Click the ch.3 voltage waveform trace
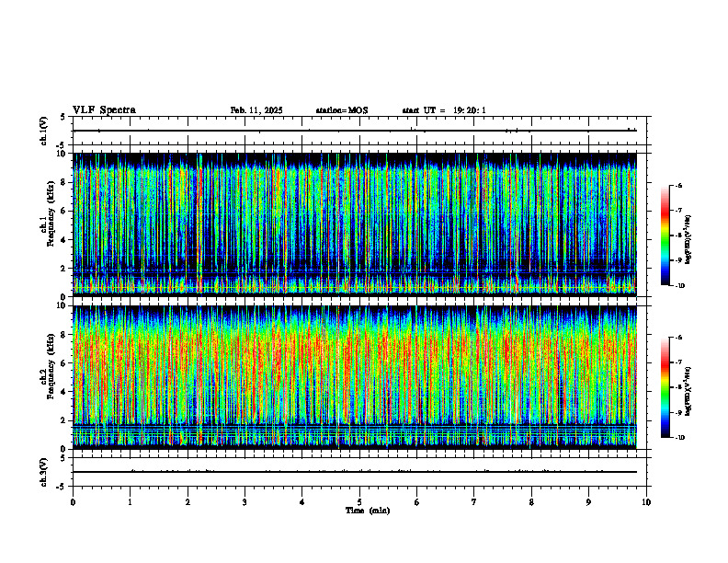Viewport: 728px width, 563px height. click(355, 472)
